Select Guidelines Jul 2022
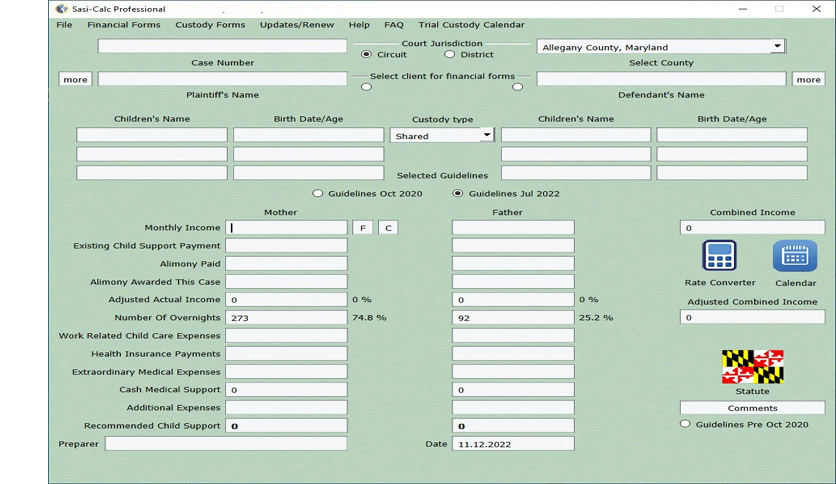The width and height of the screenshot is (836, 484). pyautogui.click(x=457, y=193)
